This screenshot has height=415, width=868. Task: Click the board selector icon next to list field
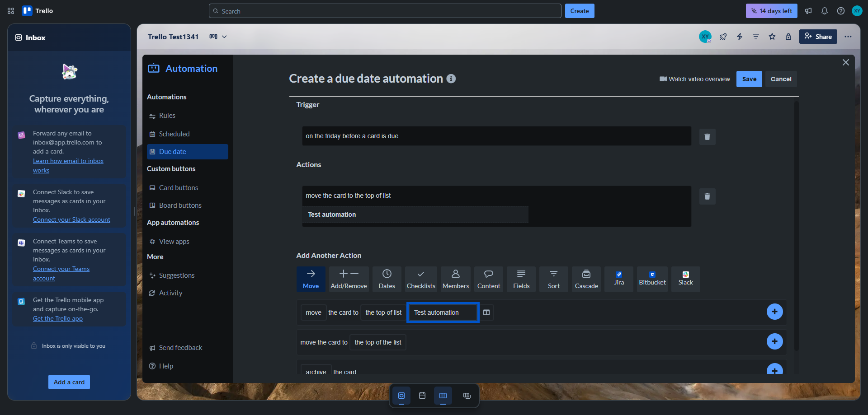point(486,312)
